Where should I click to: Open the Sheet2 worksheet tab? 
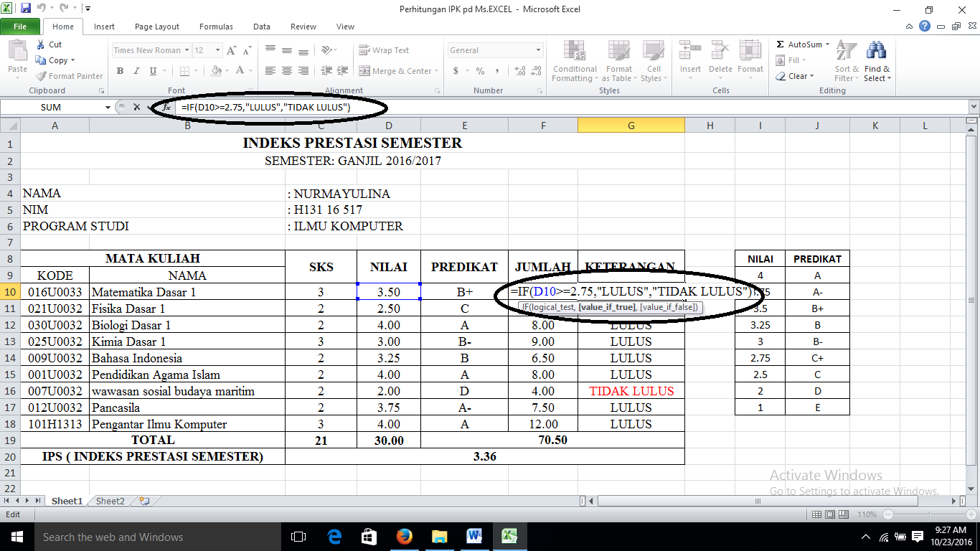tap(109, 501)
